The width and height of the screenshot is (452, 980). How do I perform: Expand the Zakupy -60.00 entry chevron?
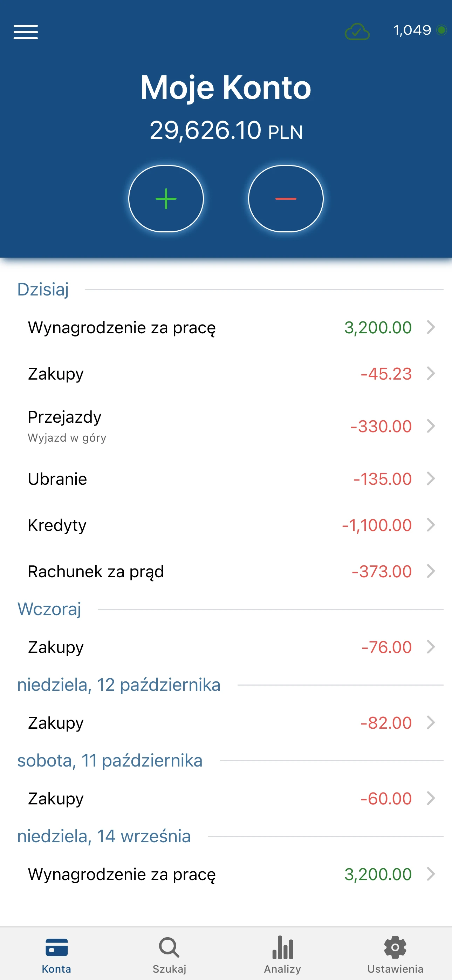pyautogui.click(x=431, y=798)
